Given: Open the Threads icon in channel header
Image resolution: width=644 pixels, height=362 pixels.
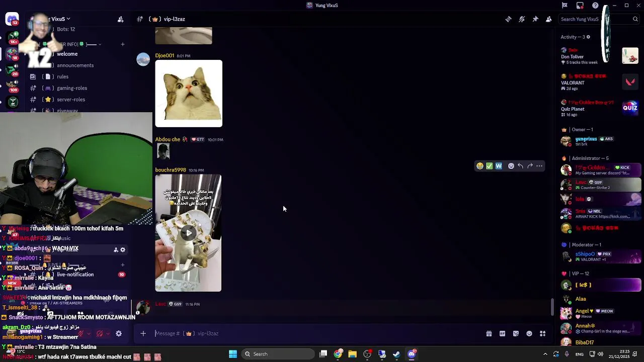Looking at the screenshot, I should [x=508, y=19].
